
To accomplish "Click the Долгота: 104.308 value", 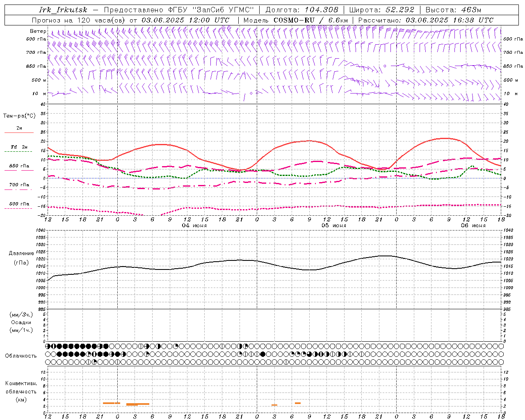I will [x=302, y=10].
